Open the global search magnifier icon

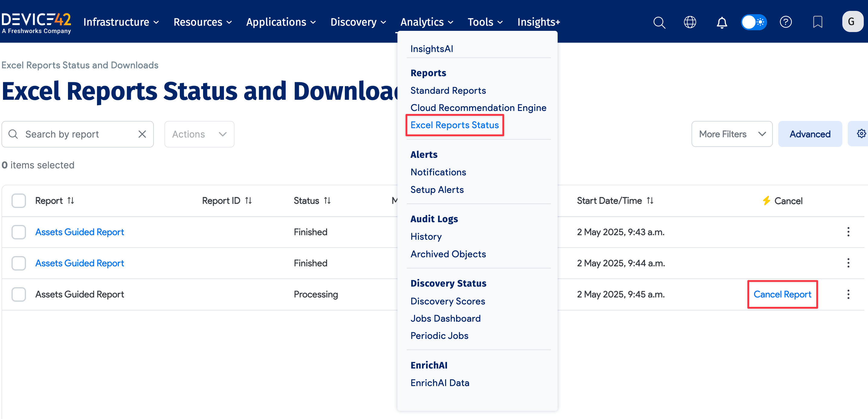pos(659,22)
